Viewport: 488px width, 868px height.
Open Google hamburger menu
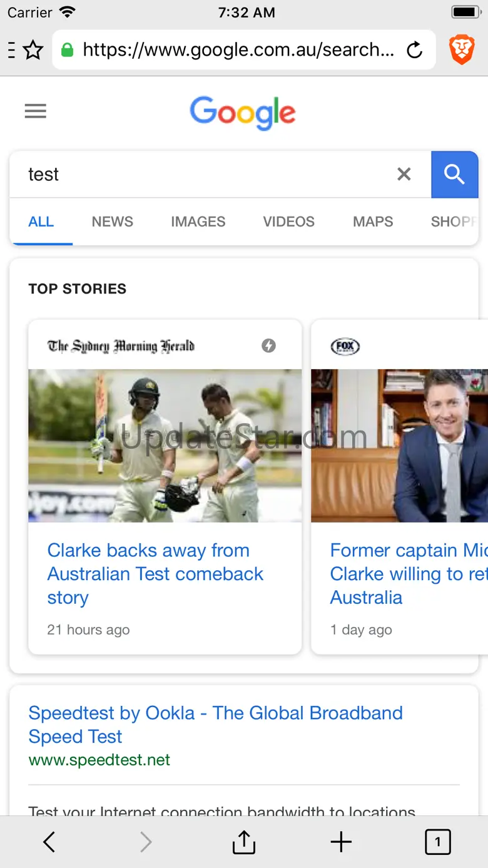pyautogui.click(x=36, y=111)
